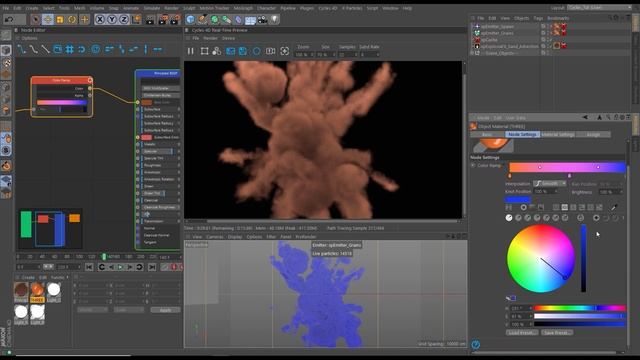Expand the Scene_Objects group in Object Manager
The image size is (640, 360).
(472, 53)
